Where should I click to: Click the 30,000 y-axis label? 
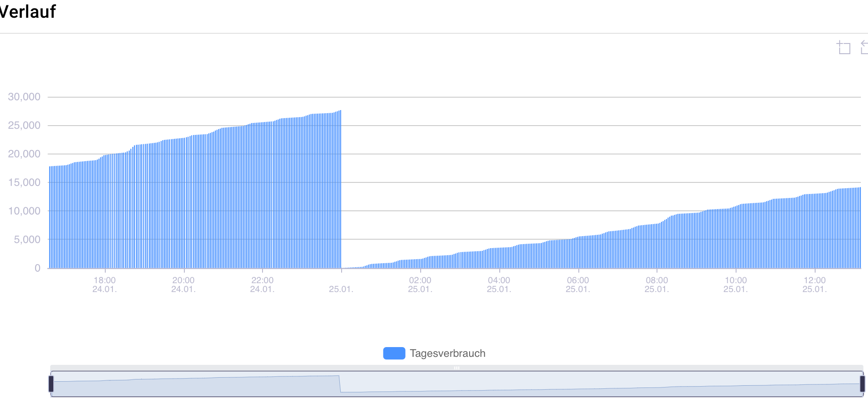click(x=24, y=97)
